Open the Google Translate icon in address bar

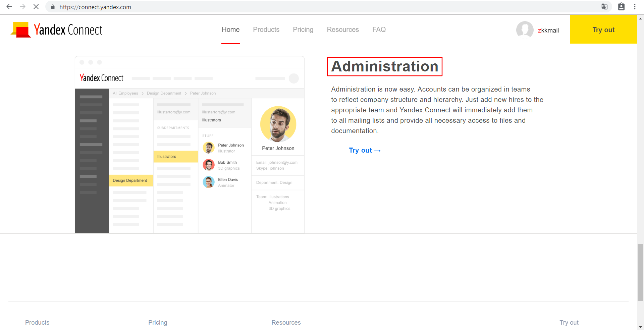coord(604,7)
